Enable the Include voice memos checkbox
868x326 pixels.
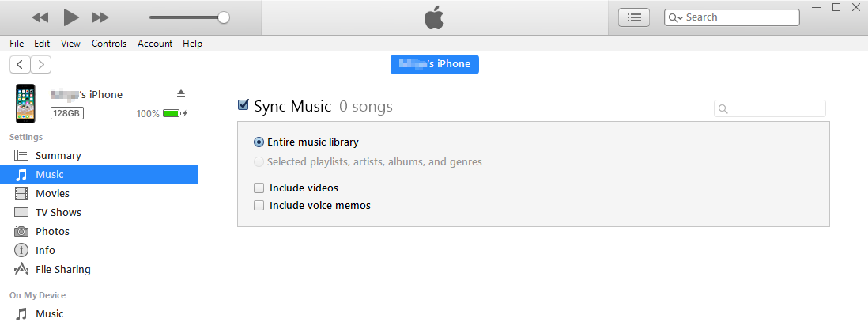pyautogui.click(x=259, y=205)
